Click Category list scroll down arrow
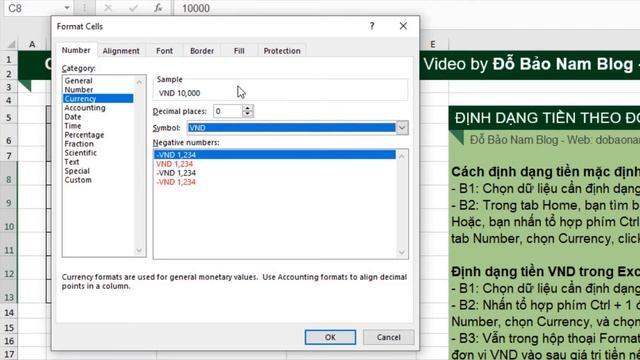The width and height of the screenshot is (640, 360). click(x=139, y=250)
